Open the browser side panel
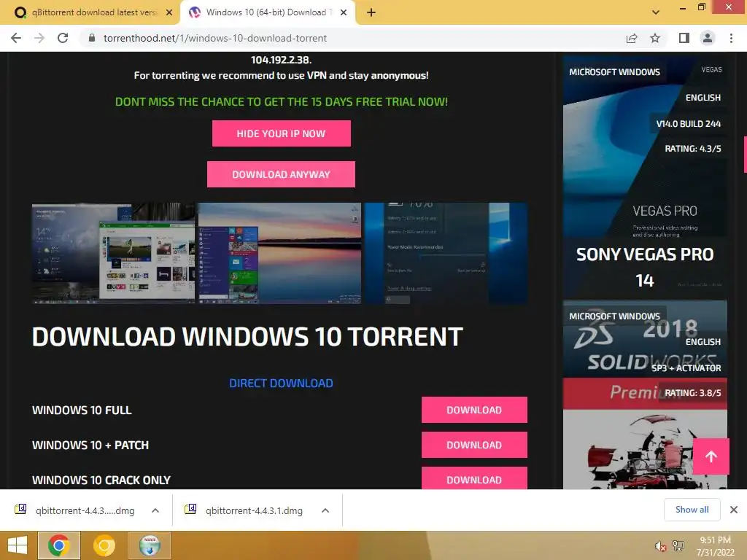The width and height of the screenshot is (747, 560). coord(684,38)
